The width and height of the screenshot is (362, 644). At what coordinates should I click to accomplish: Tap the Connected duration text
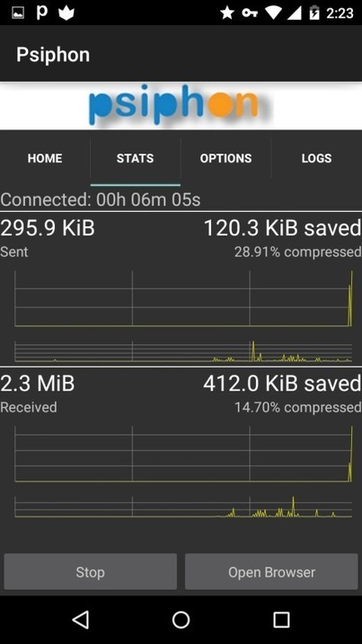pos(101,199)
